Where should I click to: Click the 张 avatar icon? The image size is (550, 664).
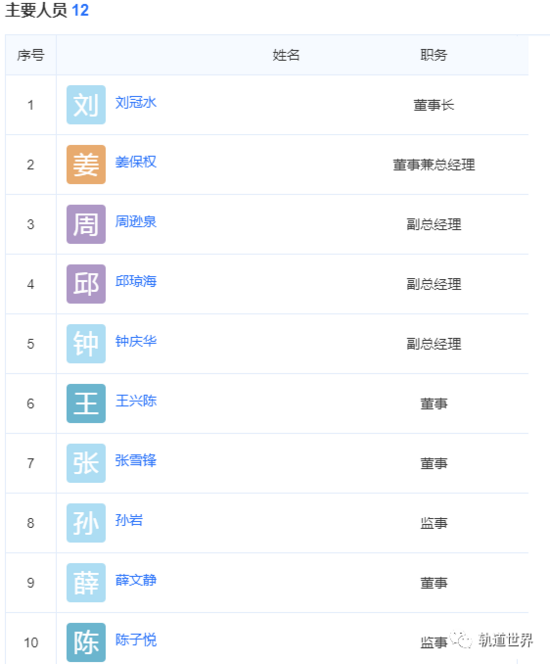[86, 463]
